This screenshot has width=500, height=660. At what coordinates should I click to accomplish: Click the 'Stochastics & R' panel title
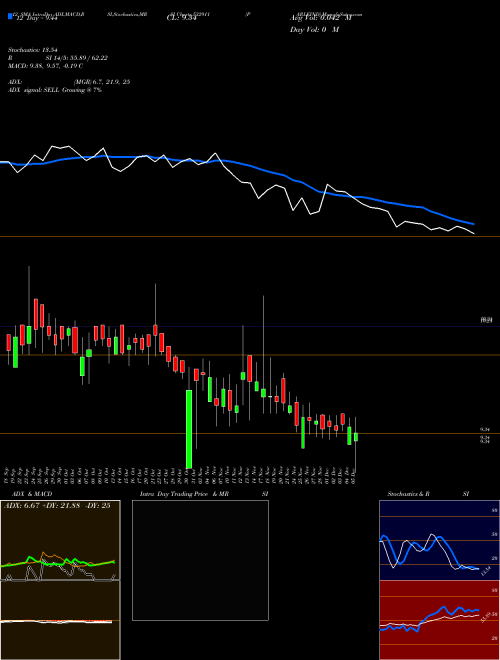[x=408, y=494]
